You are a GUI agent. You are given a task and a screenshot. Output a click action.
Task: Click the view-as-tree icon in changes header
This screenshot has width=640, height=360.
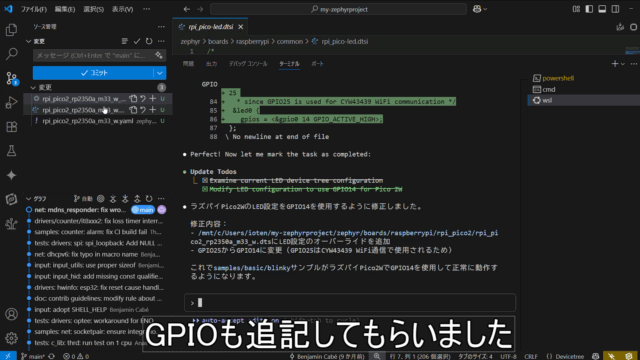[x=124, y=41]
